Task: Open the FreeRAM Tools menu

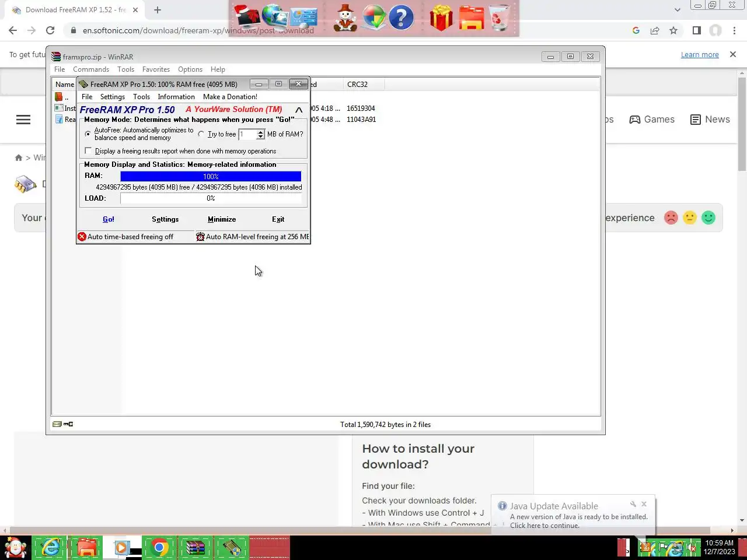Action: tap(141, 97)
